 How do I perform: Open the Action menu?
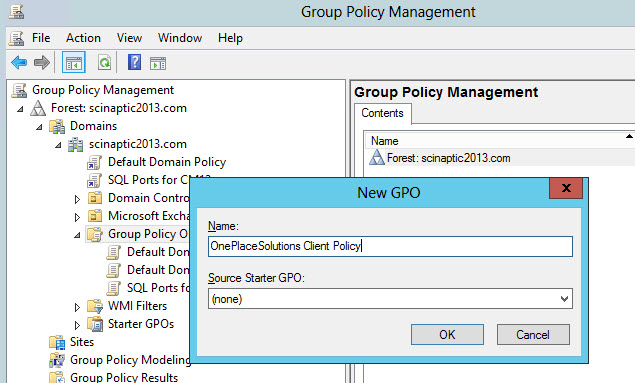click(x=83, y=38)
